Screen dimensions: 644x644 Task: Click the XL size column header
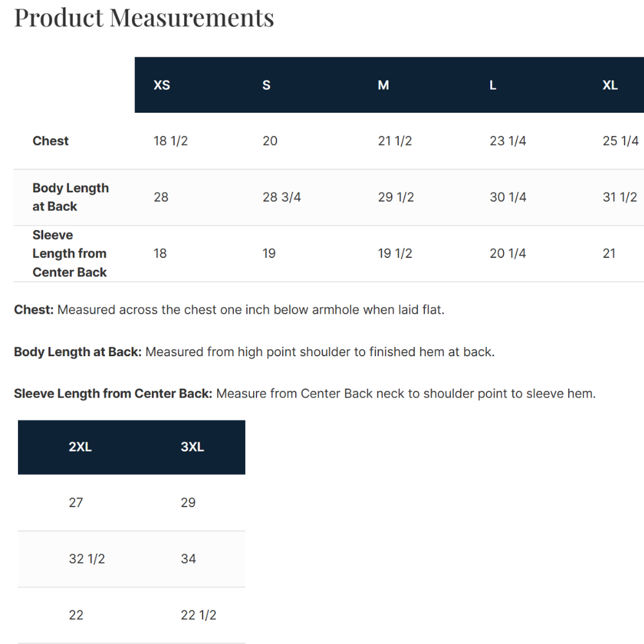[610, 85]
